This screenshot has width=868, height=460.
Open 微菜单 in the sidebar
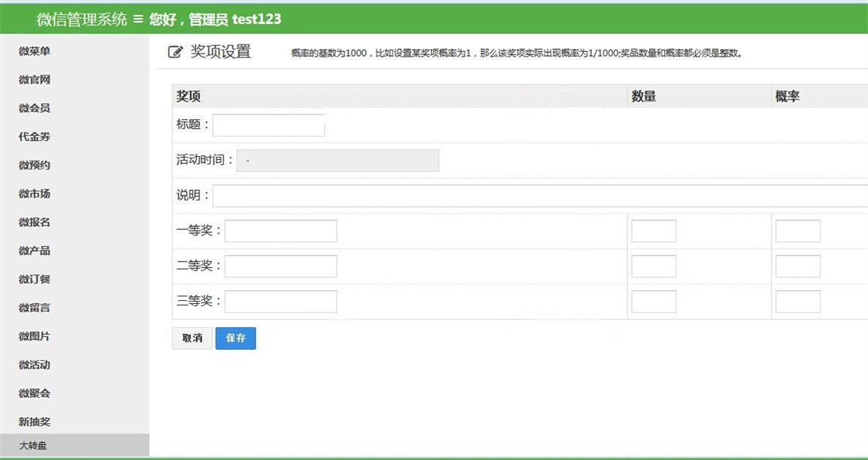tap(34, 51)
